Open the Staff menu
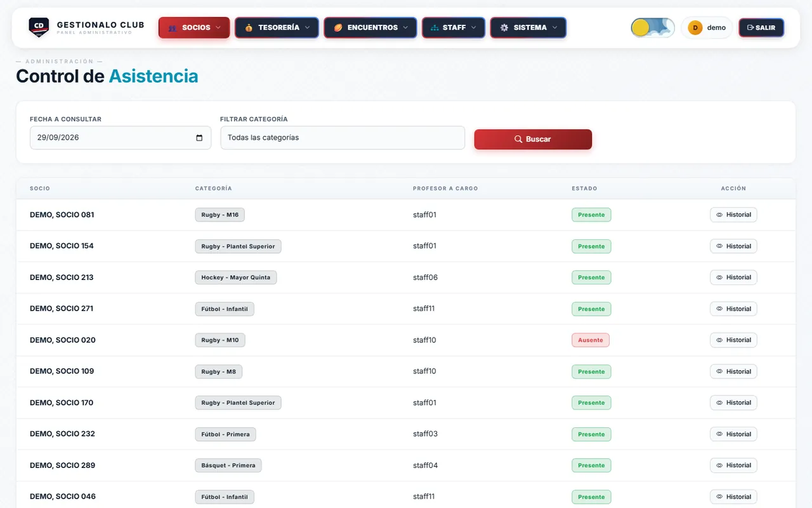This screenshot has width=812, height=508. 454,28
